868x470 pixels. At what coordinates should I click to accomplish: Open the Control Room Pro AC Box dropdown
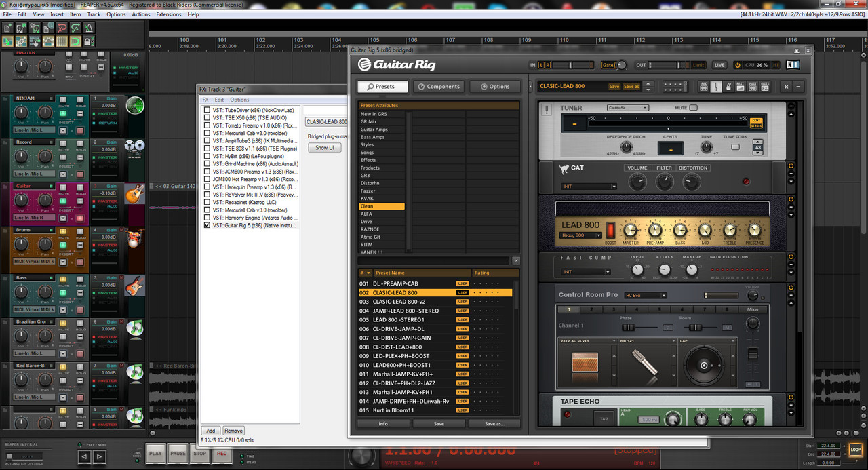coord(646,295)
